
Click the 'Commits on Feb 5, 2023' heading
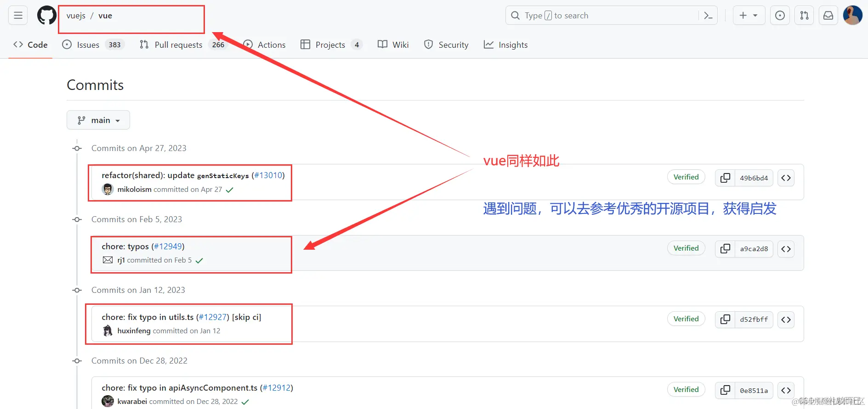(x=136, y=219)
